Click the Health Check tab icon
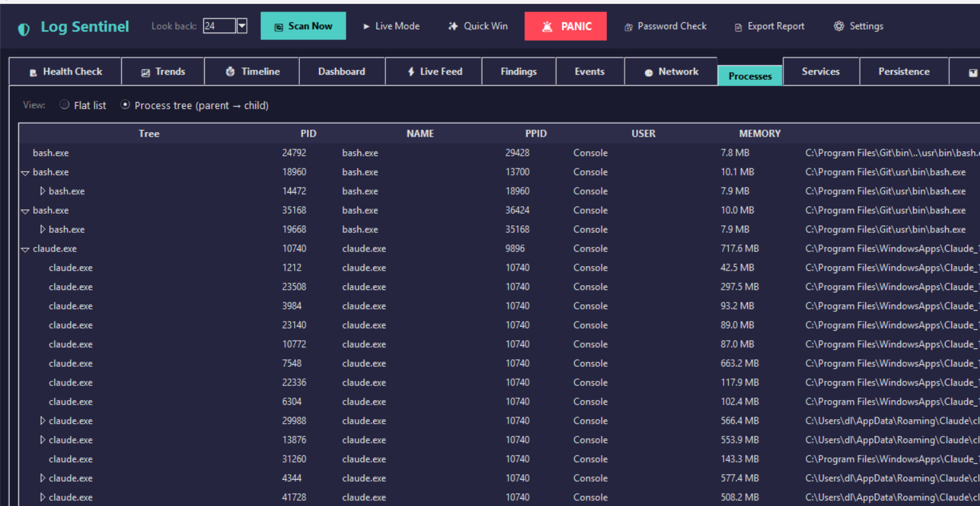The height and width of the screenshot is (506, 980). (33, 73)
